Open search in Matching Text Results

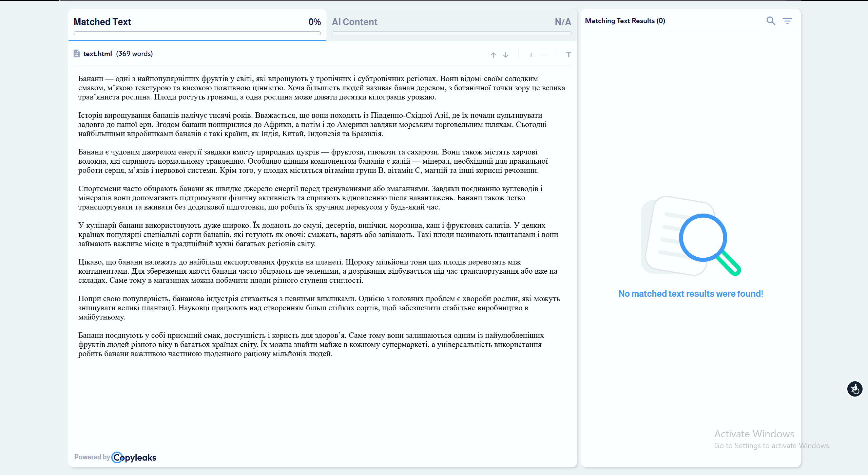tap(771, 21)
